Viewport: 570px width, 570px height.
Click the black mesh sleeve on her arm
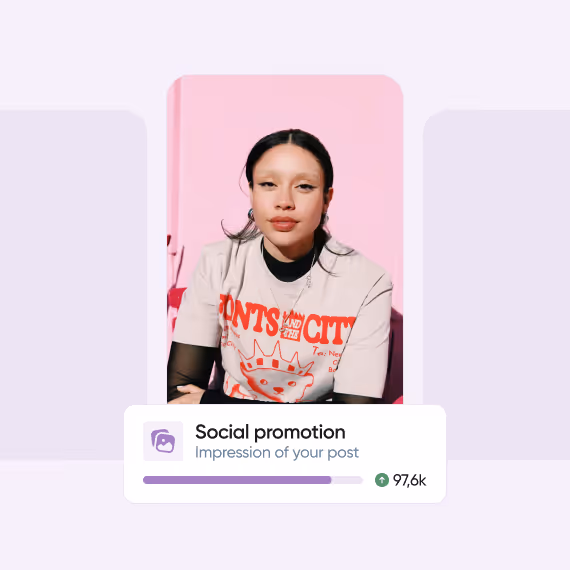(x=190, y=367)
